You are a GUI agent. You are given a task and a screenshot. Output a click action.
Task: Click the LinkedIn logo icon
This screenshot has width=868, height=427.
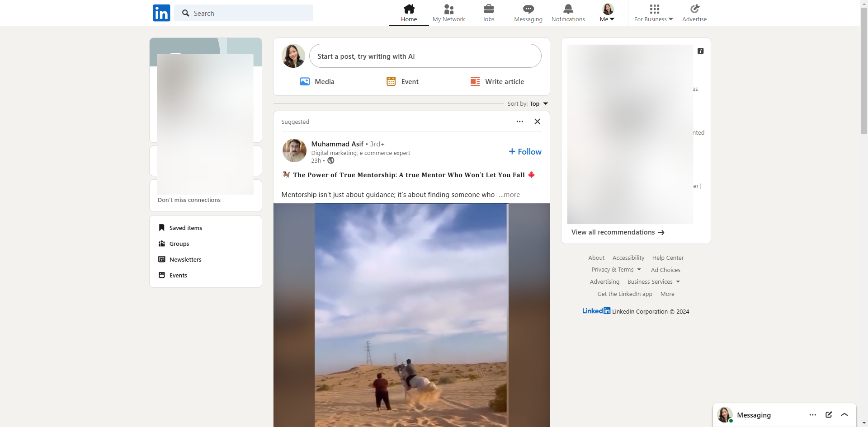(161, 13)
